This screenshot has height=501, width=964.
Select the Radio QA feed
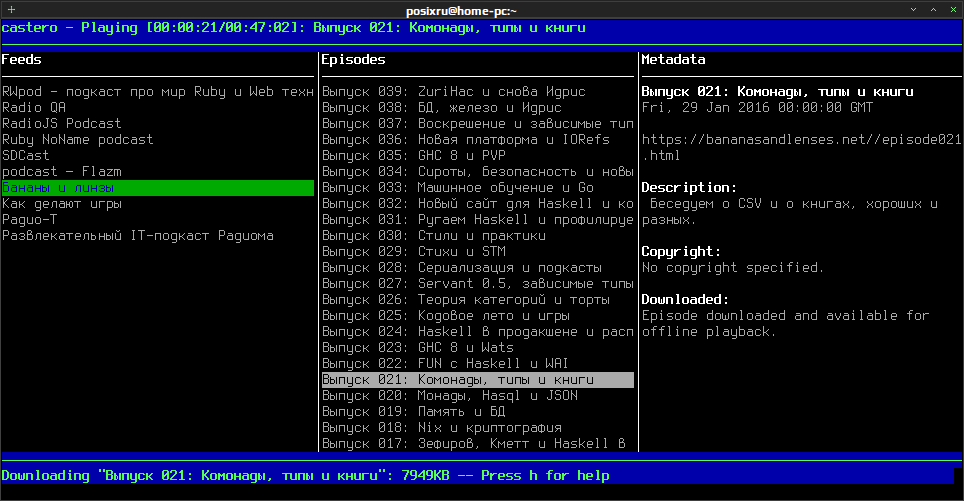point(34,108)
